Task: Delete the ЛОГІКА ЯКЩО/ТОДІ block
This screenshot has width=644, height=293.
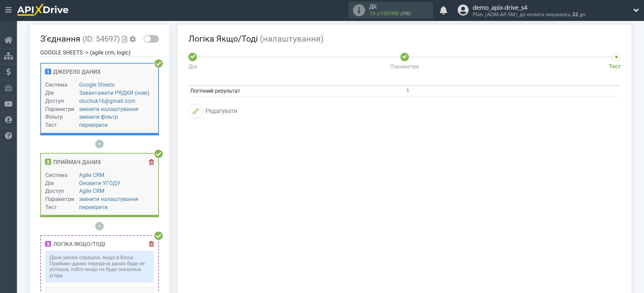Action: pos(151,244)
